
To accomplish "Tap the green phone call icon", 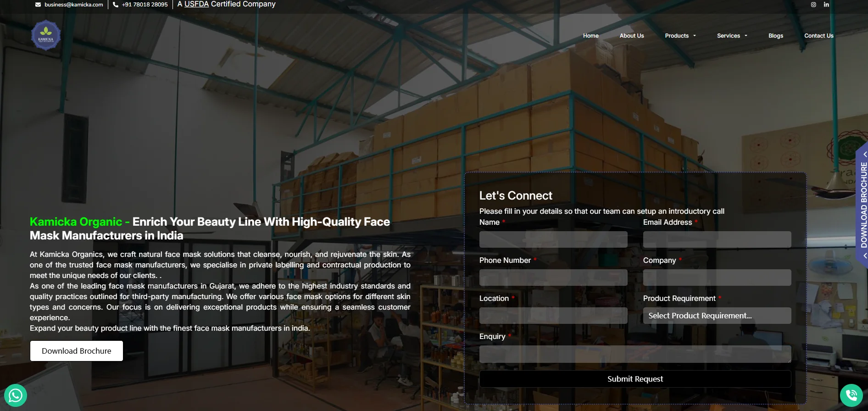I will pyautogui.click(x=851, y=395).
